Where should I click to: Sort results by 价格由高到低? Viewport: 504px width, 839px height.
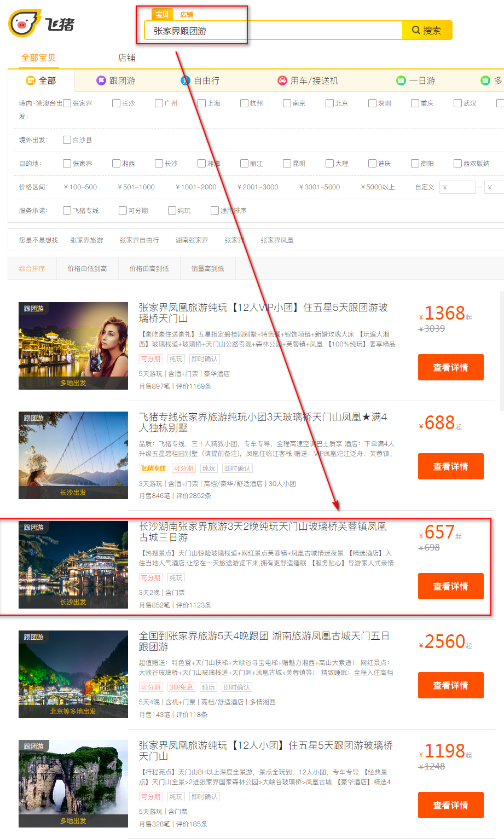coord(149,269)
